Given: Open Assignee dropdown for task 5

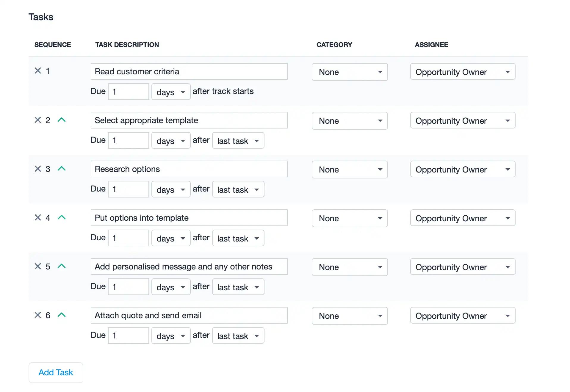Looking at the screenshot, I should tap(463, 267).
